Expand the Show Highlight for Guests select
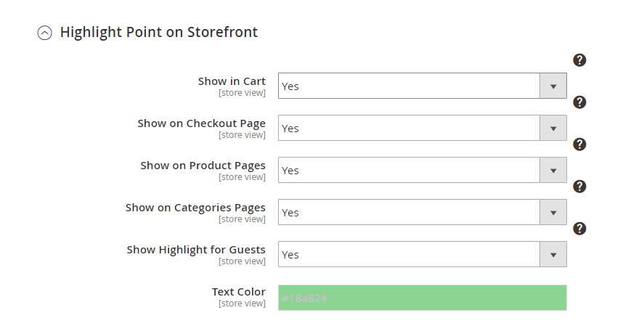644x334 pixels. pos(422,254)
